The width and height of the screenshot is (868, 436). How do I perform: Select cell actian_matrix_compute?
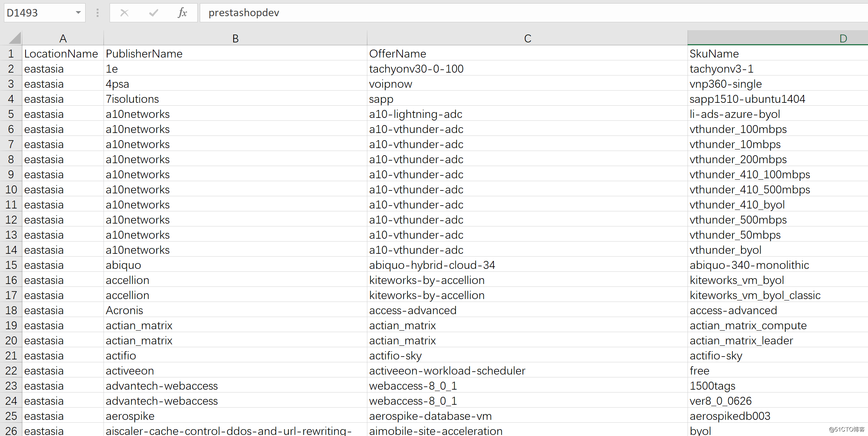coord(778,325)
